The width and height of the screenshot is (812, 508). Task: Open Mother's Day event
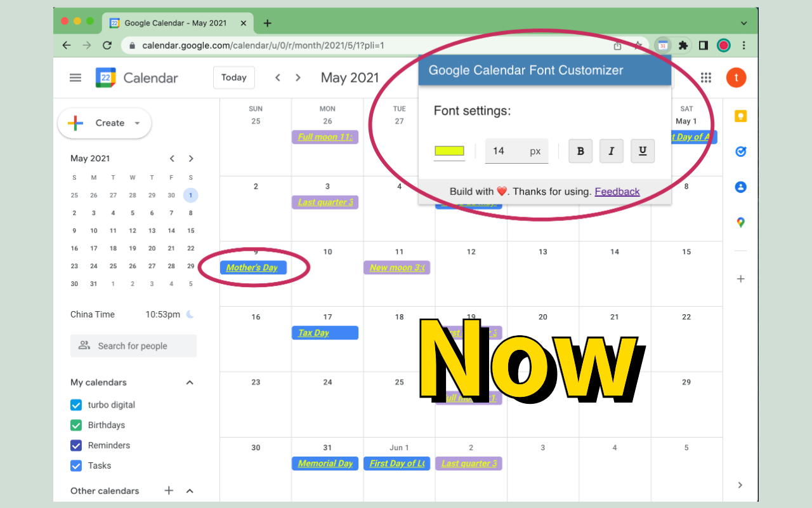pos(253,267)
